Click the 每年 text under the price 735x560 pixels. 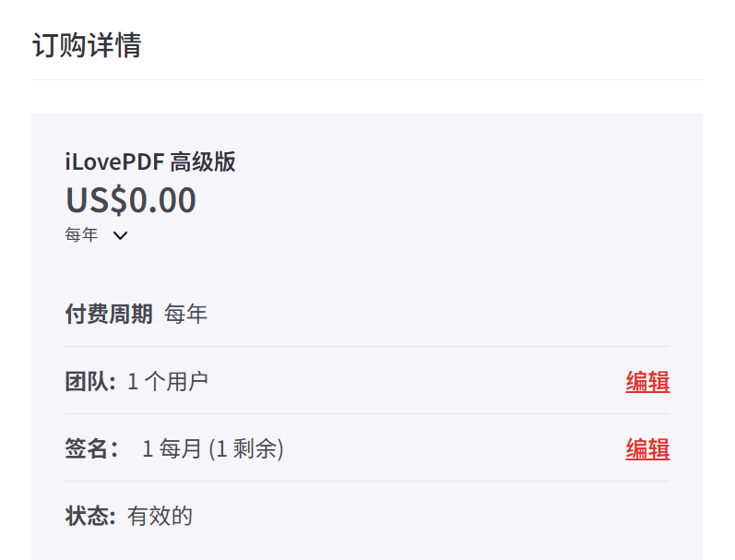(x=81, y=235)
